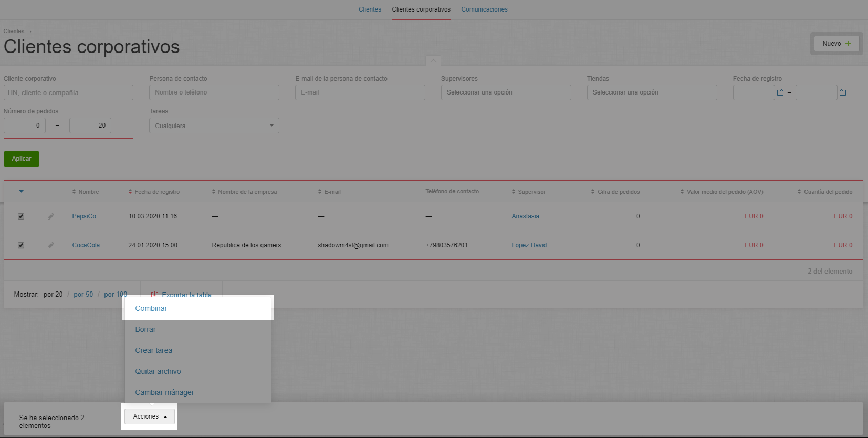The height and width of the screenshot is (438, 868).
Task: Open the select-all dropdown arrow in table header
Action: (22, 191)
